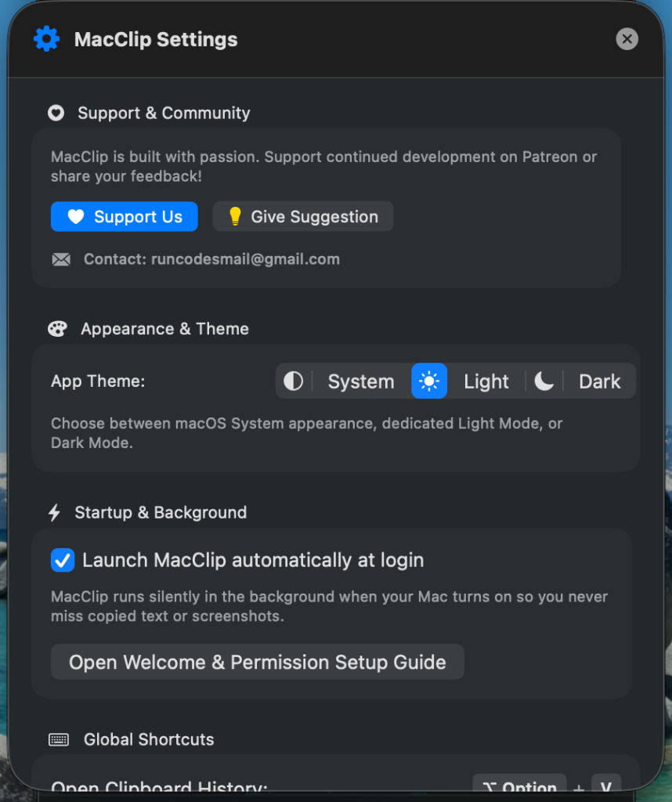The image size is (672, 802).
Task: Open Welcome & Permission Setup Guide
Action: 257,662
